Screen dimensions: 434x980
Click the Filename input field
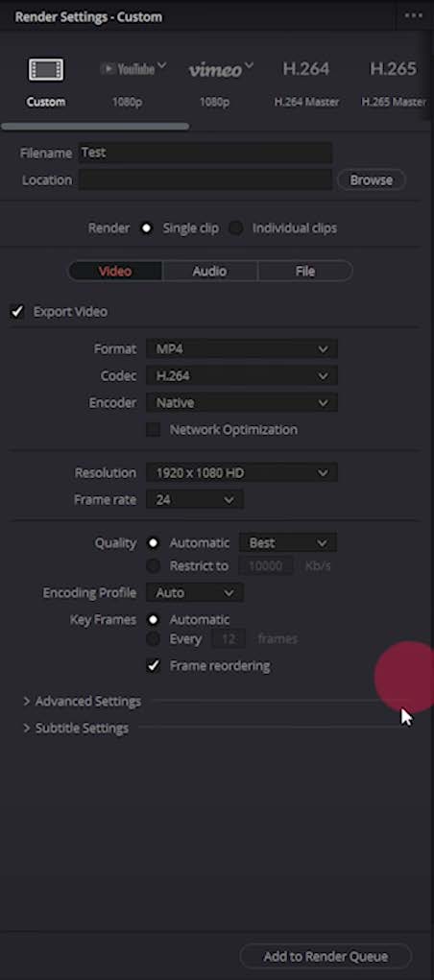(205, 153)
